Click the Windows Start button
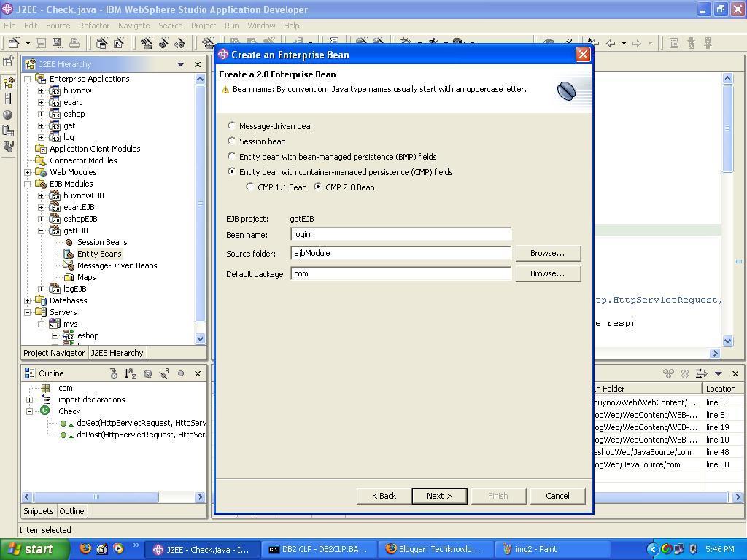 pos(34,550)
